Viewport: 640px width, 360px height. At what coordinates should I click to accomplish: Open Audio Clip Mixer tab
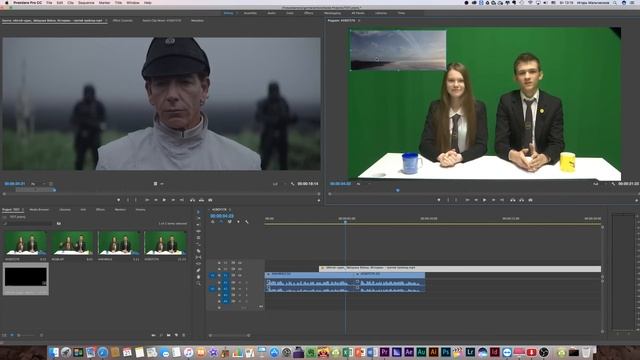(x=162, y=20)
